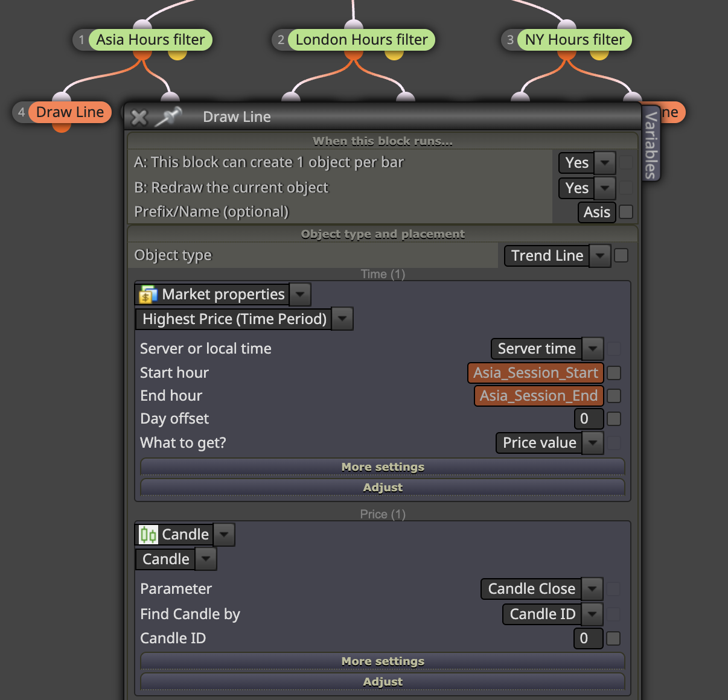The width and height of the screenshot is (728, 700).
Task: Click the 'Time (1)' section label
Action: [383, 274]
